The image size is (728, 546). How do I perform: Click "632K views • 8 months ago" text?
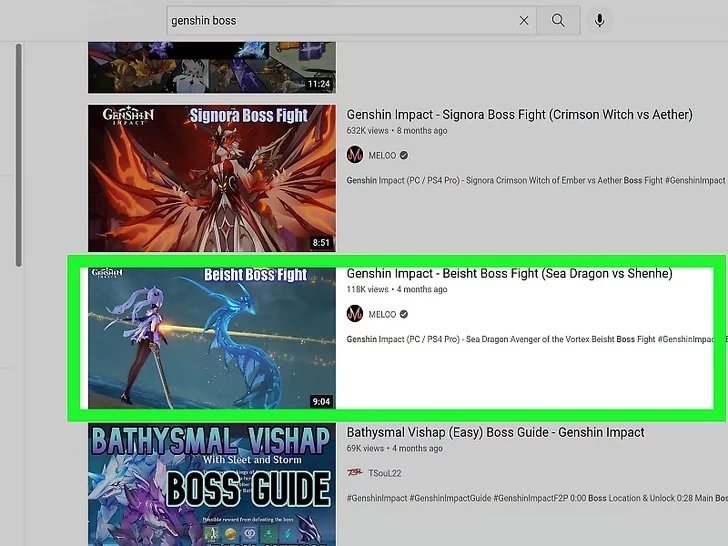pos(397,130)
